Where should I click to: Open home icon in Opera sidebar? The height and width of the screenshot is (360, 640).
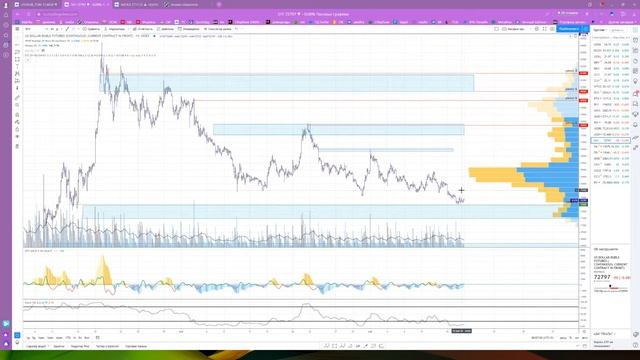click(6, 15)
